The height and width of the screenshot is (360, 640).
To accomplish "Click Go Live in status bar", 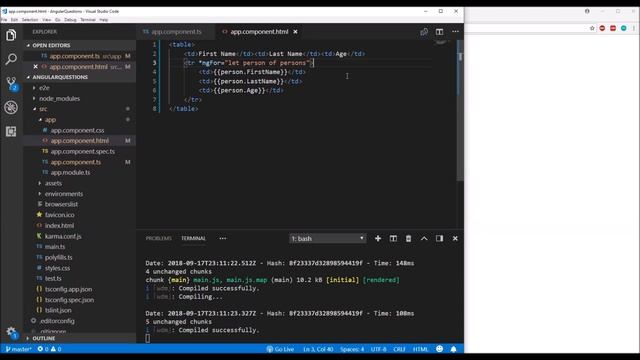I will click(x=280, y=349).
